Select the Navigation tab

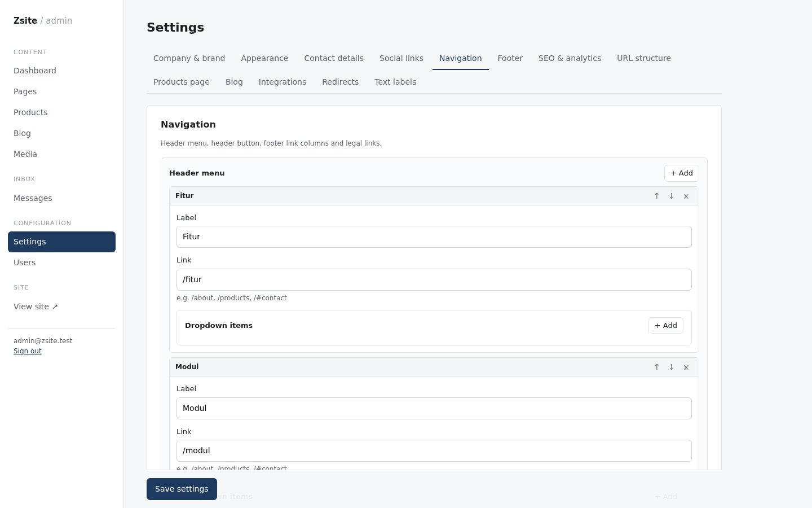coord(461,58)
